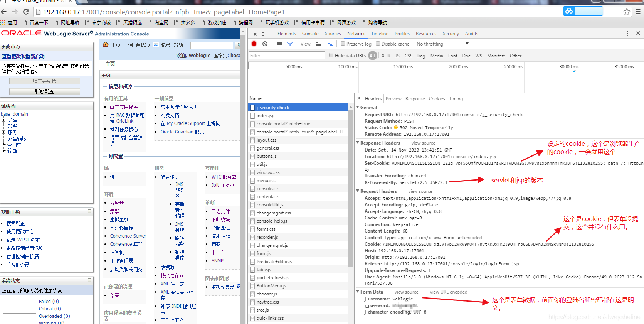Click into the network Filter input
The width and height of the screenshot is (644, 324).
pos(287,56)
